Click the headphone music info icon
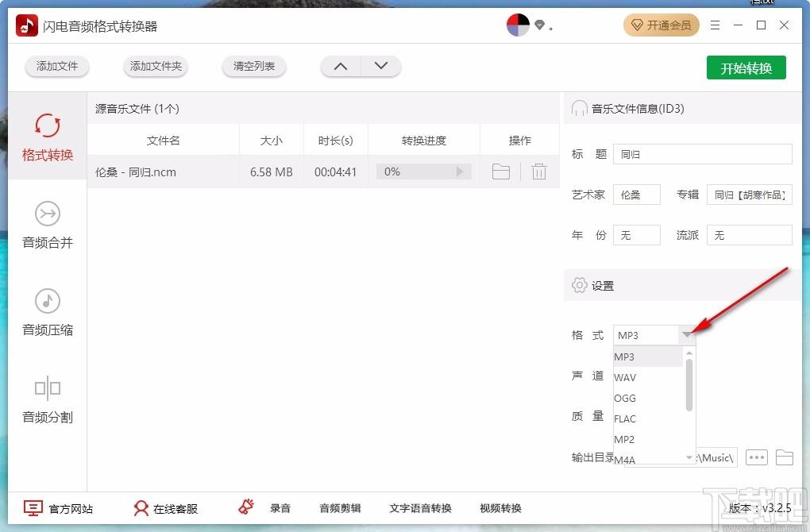Image resolution: width=810 pixels, height=532 pixels. point(579,109)
